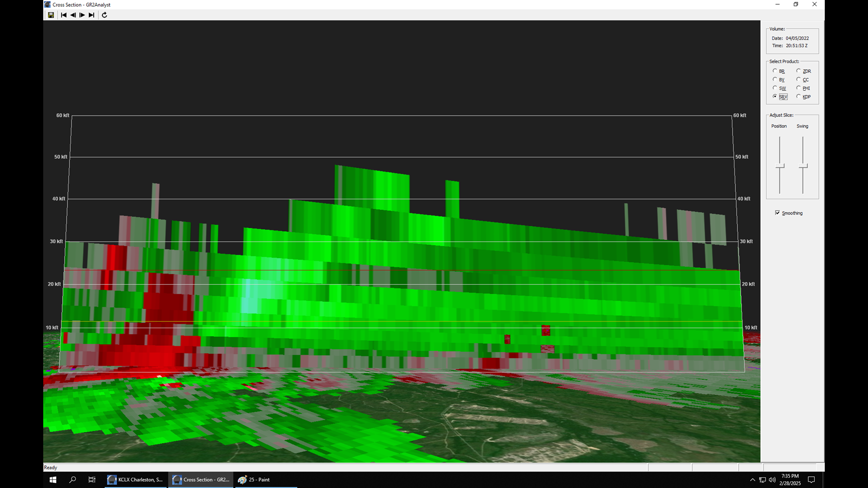The height and width of the screenshot is (488, 868).
Task: Step back to previous volume
Action: (x=73, y=15)
